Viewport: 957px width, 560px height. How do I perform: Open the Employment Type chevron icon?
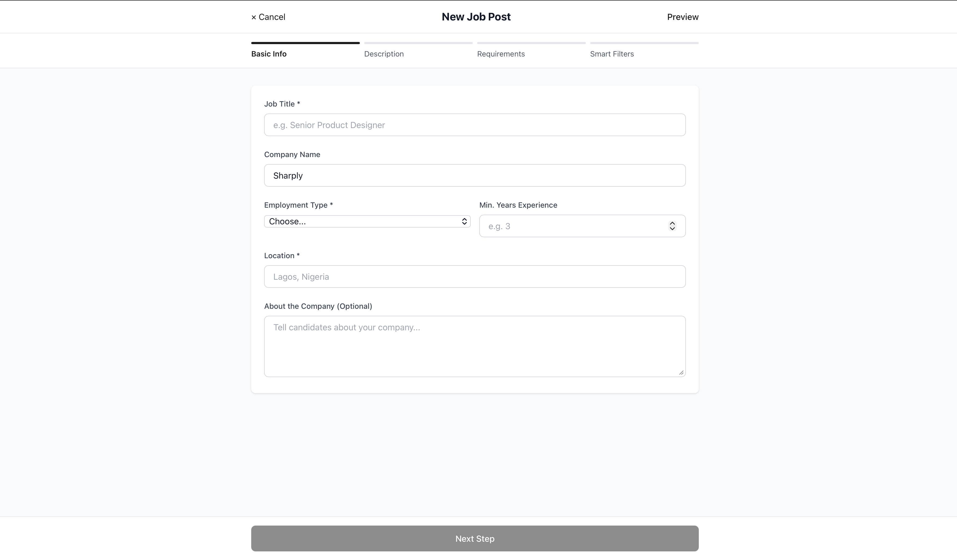pyautogui.click(x=465, y=221)
